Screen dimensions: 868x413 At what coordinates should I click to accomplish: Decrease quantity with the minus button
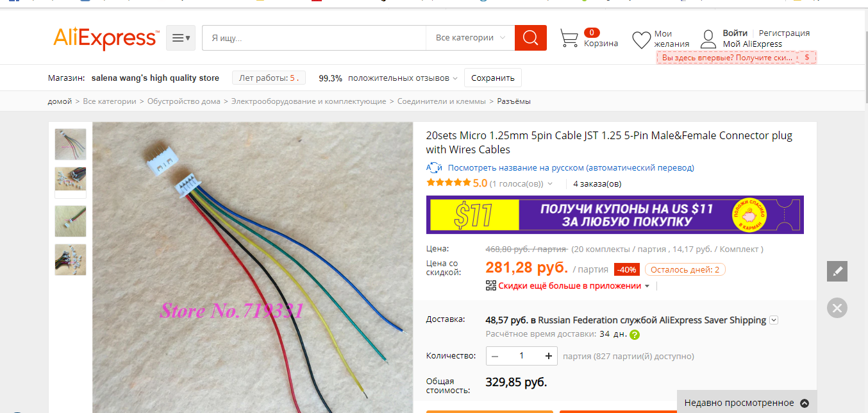coord(496,356)
